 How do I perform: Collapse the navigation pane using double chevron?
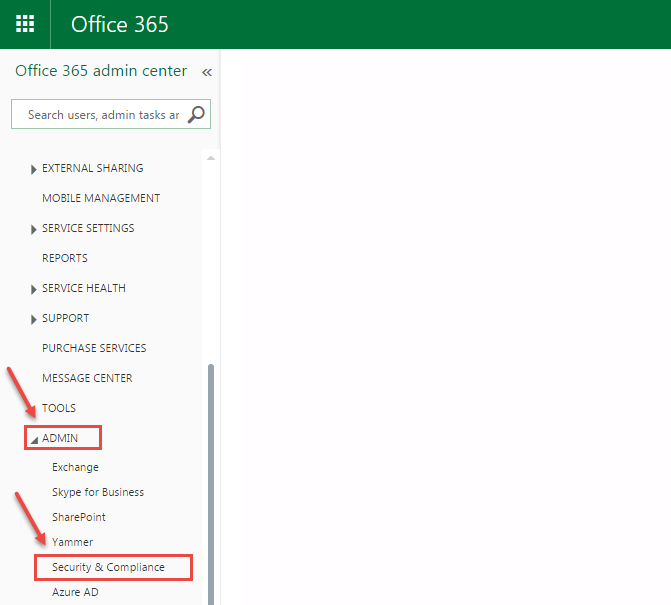point(207,72)
